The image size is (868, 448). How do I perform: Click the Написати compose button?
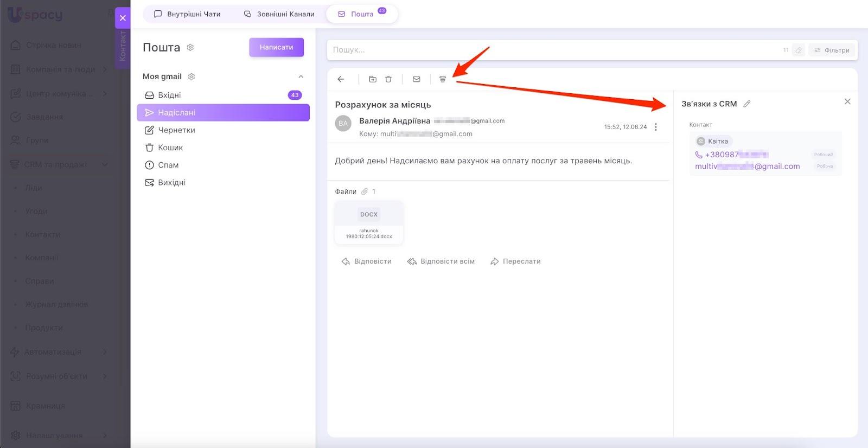[x=276, y=47]
